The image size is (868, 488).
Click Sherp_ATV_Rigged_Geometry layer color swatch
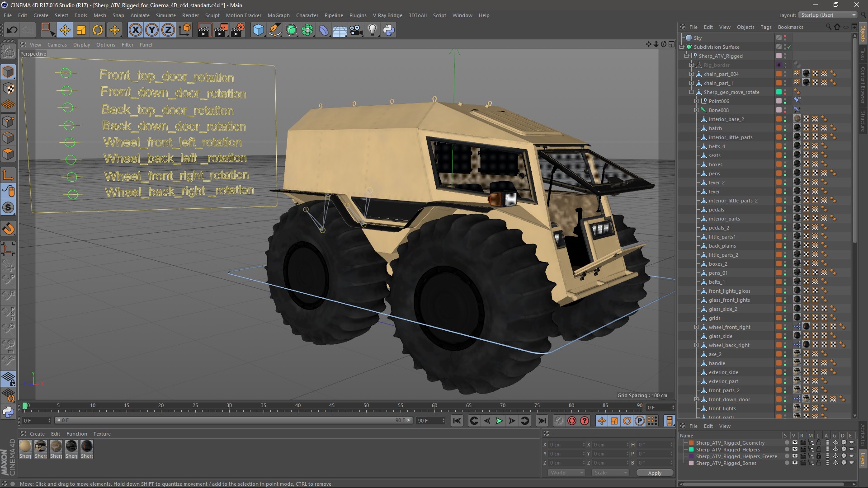691,443
